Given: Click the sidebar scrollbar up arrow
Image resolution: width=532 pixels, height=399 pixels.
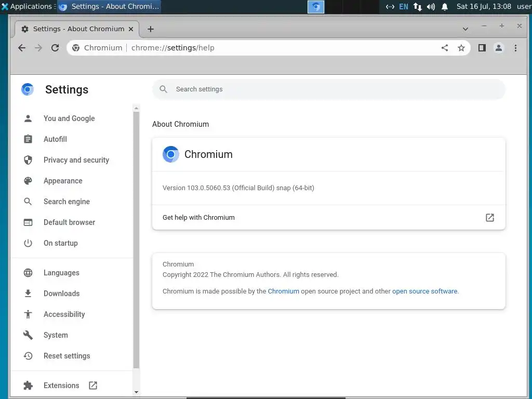Looking at the screenshot, I should point(136,109).
